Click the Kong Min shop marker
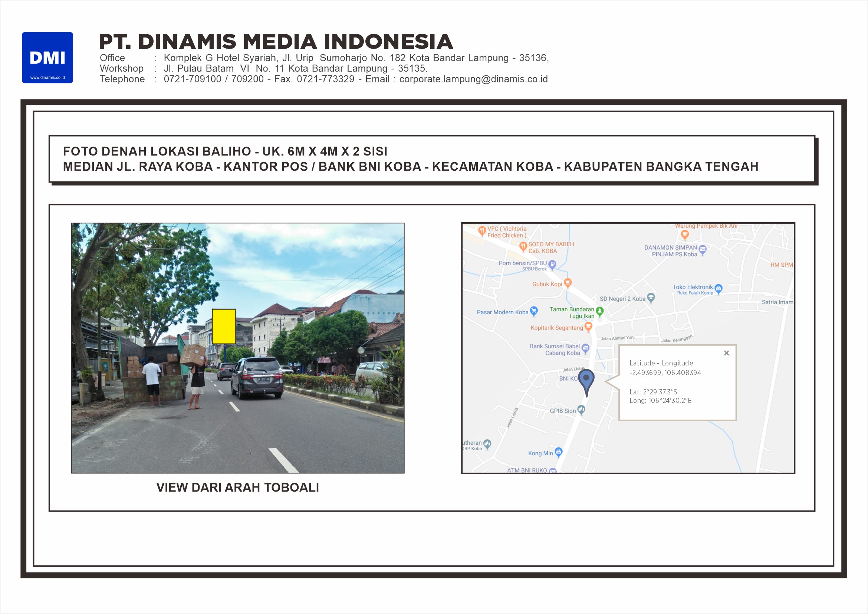 558,452
